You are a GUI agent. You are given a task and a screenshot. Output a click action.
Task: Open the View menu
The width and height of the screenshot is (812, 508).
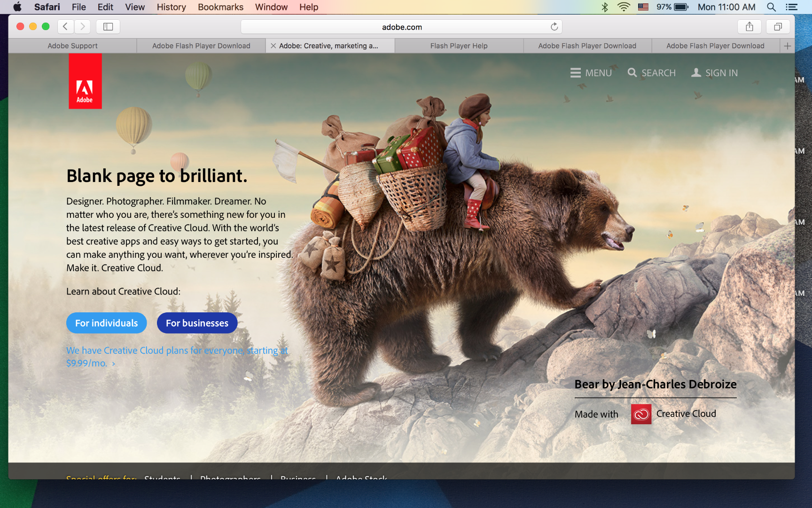[x=135, y=7]
